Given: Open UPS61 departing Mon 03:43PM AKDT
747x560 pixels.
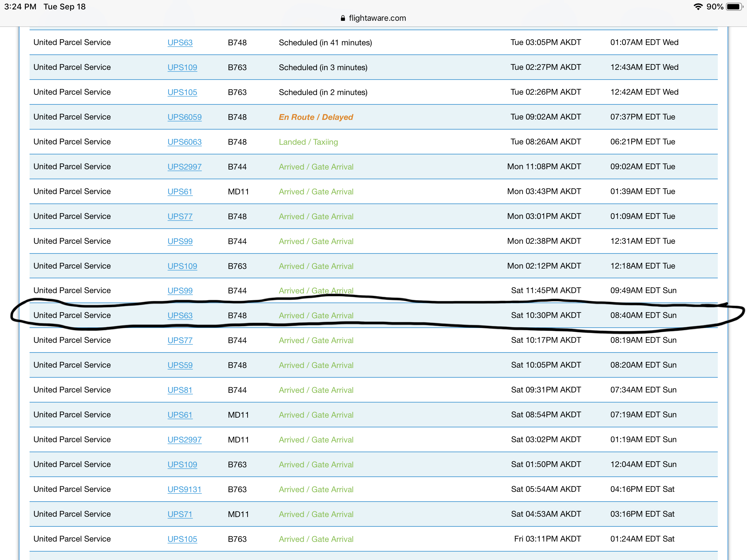Looking at the screenshot, I should (x=180, y=192).
